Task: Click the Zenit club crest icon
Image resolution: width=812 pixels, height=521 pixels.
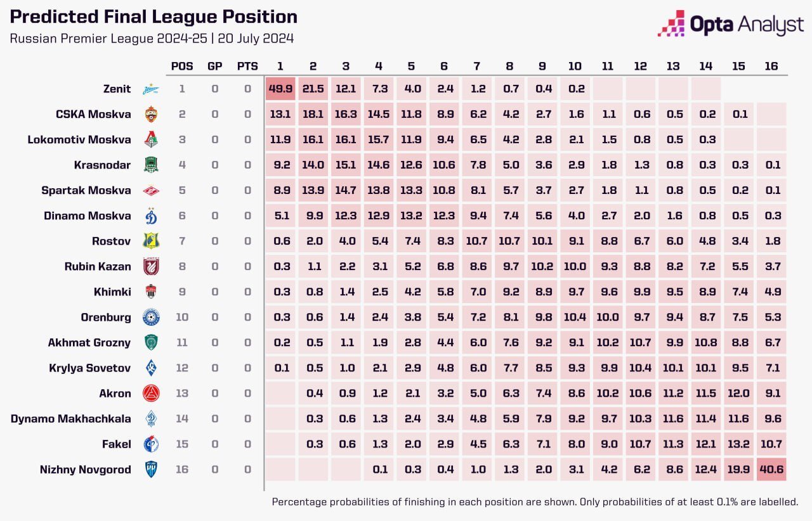Action: point(151,89)
